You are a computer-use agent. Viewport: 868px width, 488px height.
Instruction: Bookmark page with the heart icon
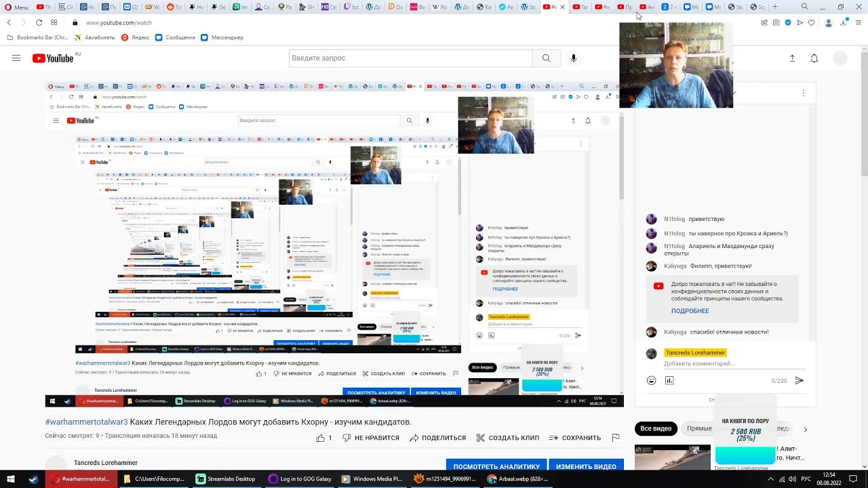[x=811, y=22]
